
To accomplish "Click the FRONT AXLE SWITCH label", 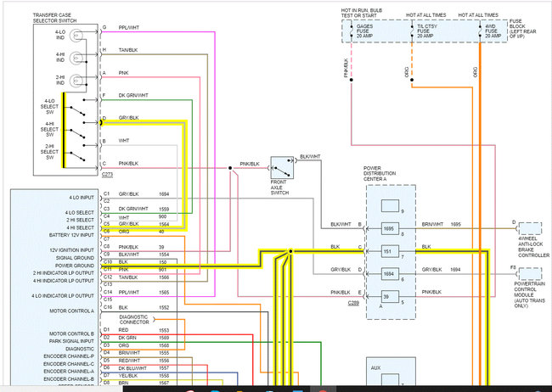I will tap(279, 188).
